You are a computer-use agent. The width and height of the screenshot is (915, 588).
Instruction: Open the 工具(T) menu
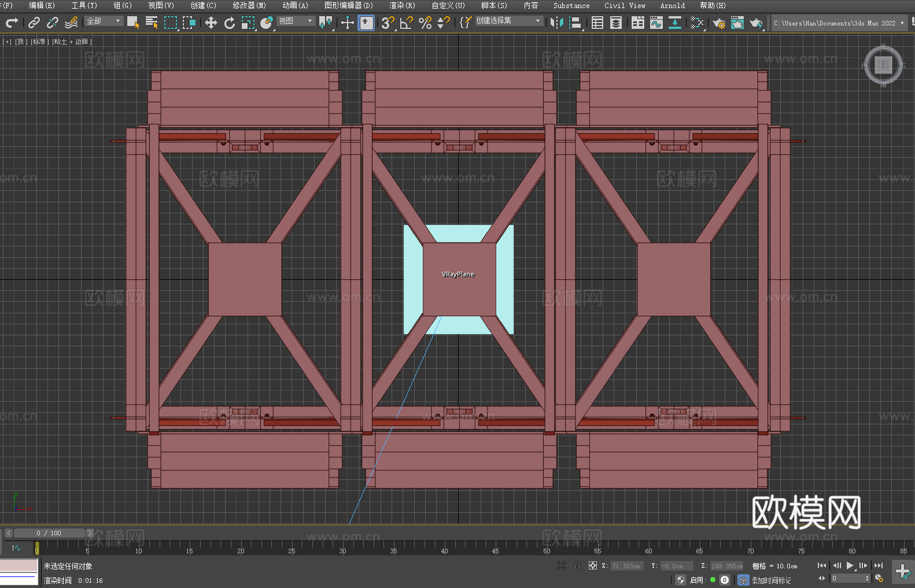pyautogui.click(x=84, y=5)
